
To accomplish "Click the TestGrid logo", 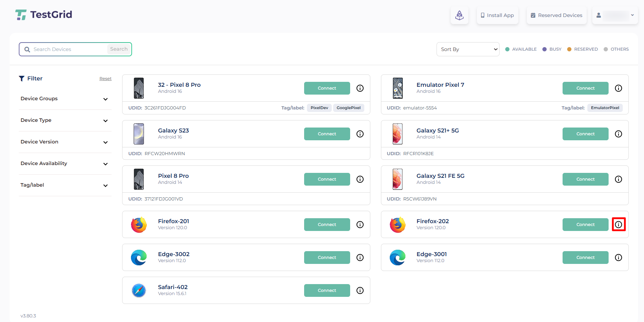I will click(x=44, y=15).
